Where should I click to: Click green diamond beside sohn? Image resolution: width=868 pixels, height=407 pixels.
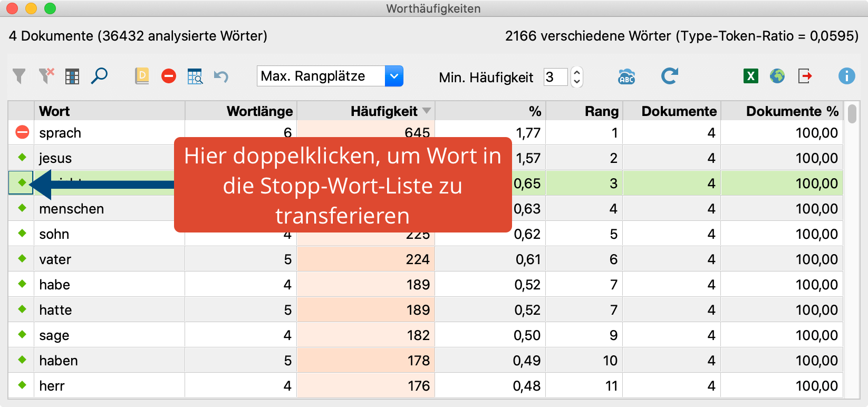pyautogui.click(x=22, y=233)
